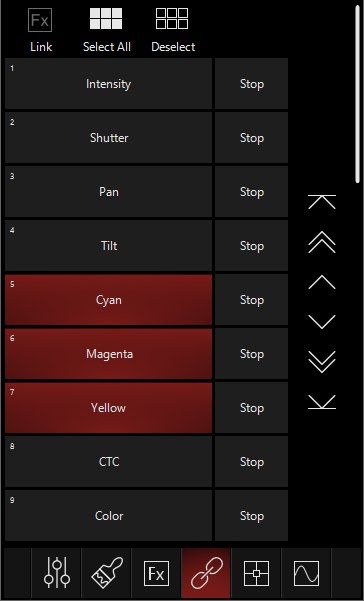364x601 pixels.
Task: Open the sine wave tab icon
Action: pyautogui.click(x=306, y=573)
